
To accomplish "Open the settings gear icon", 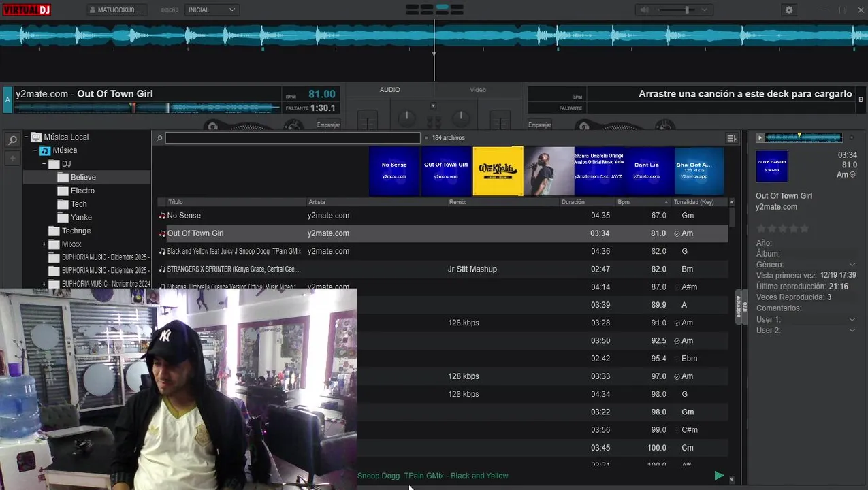I will (789, 10).
